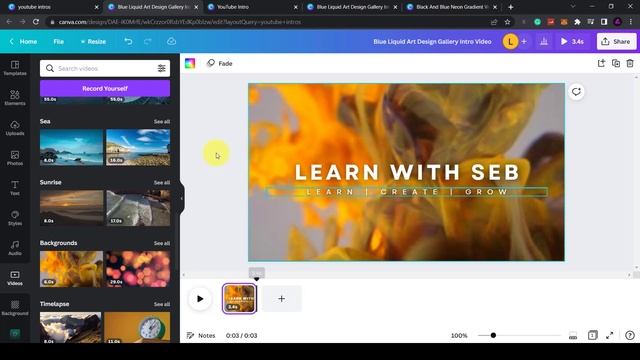This screenshot has height=360, width=640.
Task: Open the background color picker swatch
Action: coord(190,63)
